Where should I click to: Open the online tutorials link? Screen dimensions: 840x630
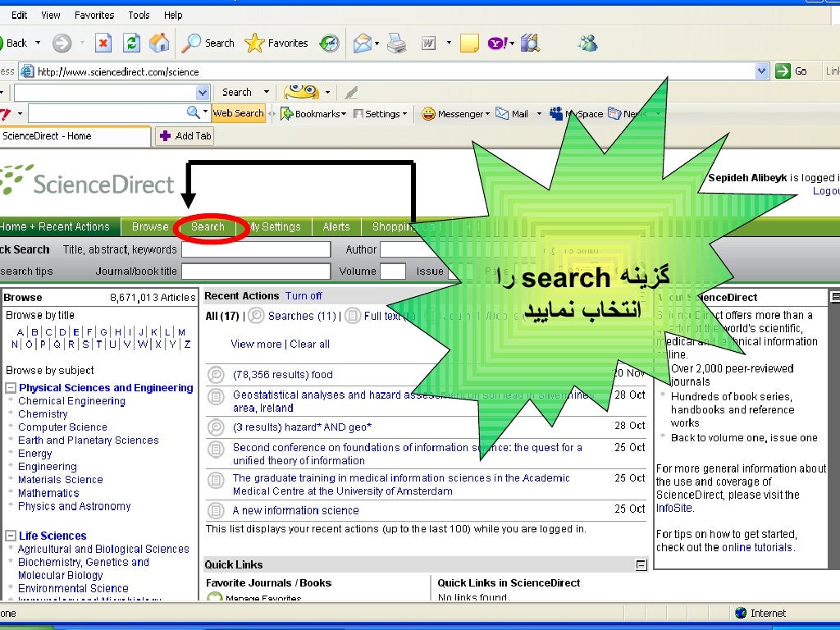click(x=757, y=547)
